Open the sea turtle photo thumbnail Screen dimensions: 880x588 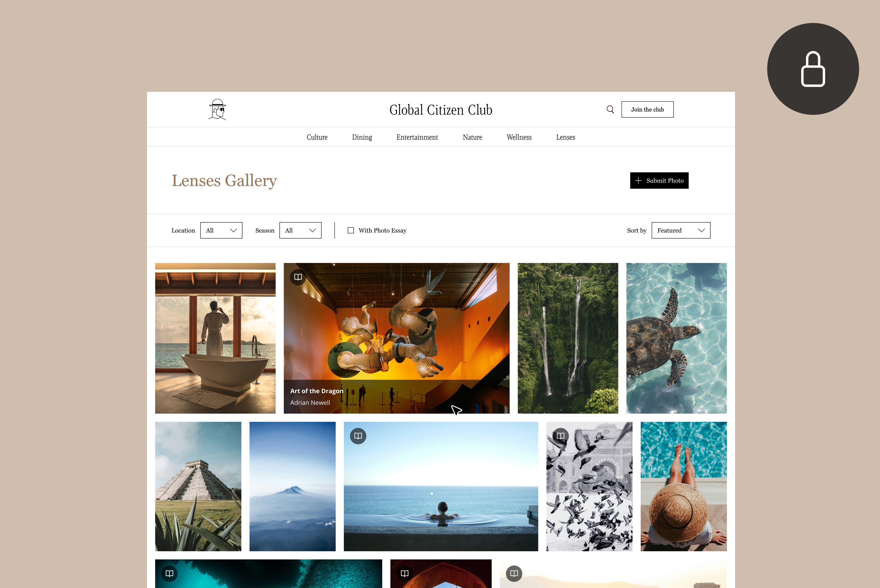[x=676, y=338]
